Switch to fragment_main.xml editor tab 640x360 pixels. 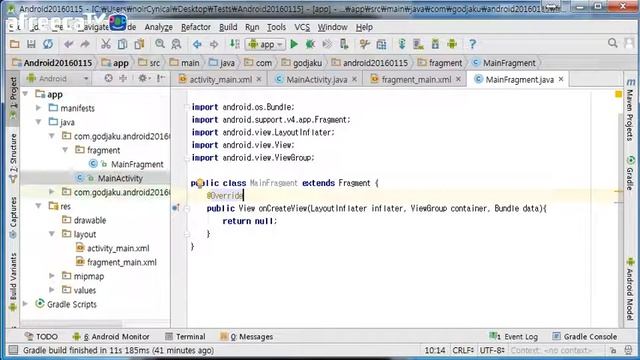coord(416,80)
